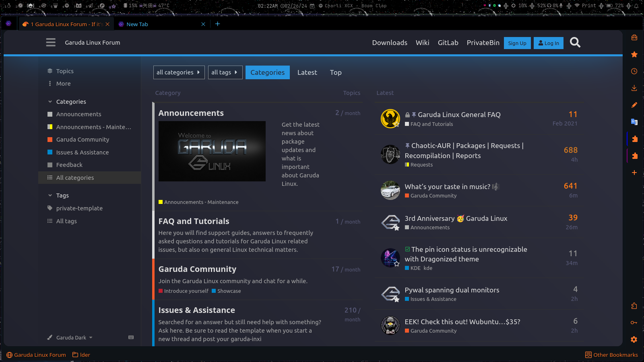Open the all categories dropdown

(x=179, y=72)
